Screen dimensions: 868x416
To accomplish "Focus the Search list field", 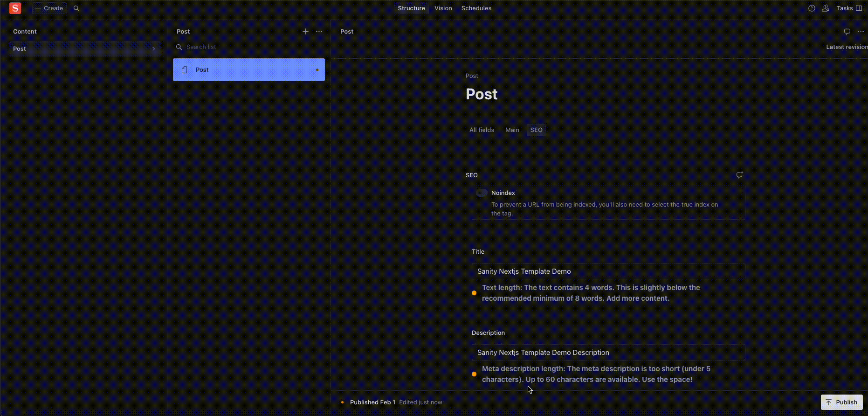I will [249, 47].
